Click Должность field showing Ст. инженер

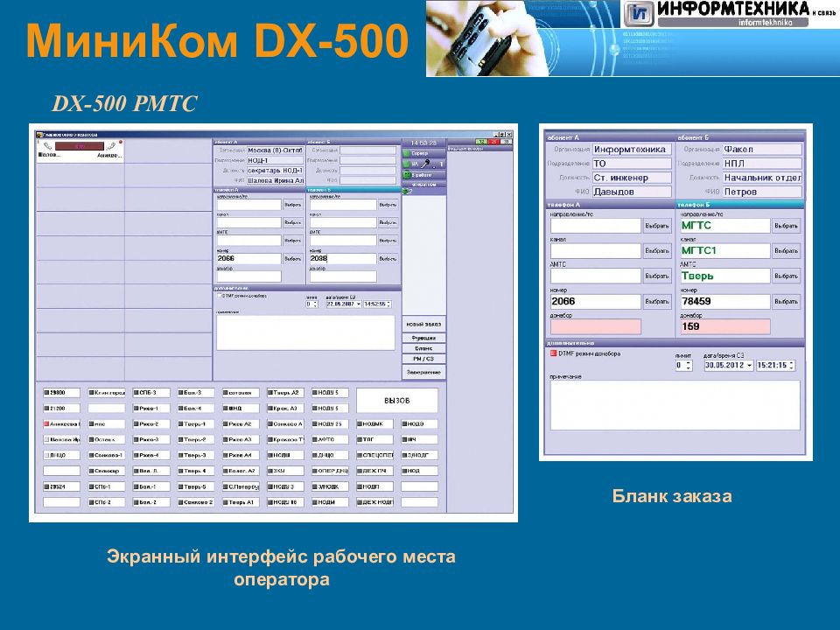[x=632, y=178]
